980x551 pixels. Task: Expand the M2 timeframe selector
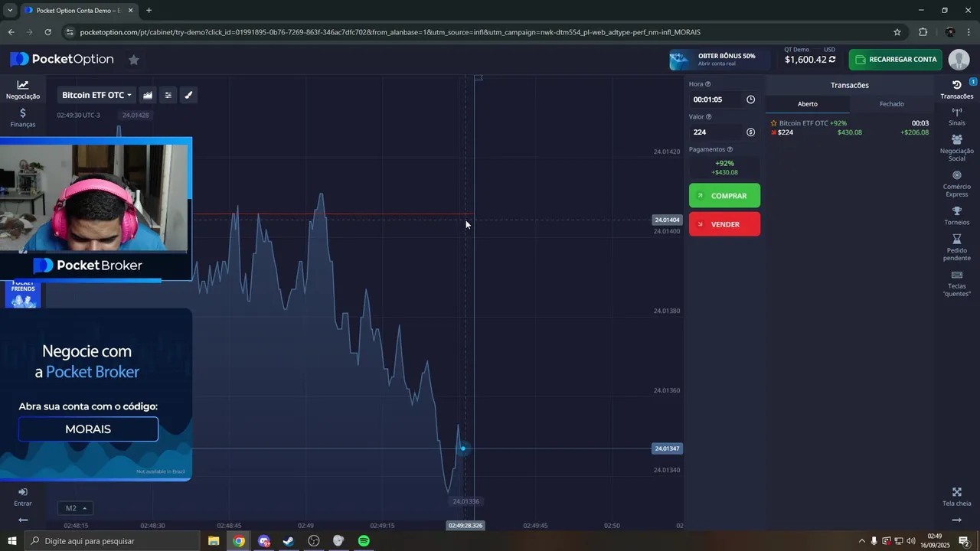[x=75, y=508]
